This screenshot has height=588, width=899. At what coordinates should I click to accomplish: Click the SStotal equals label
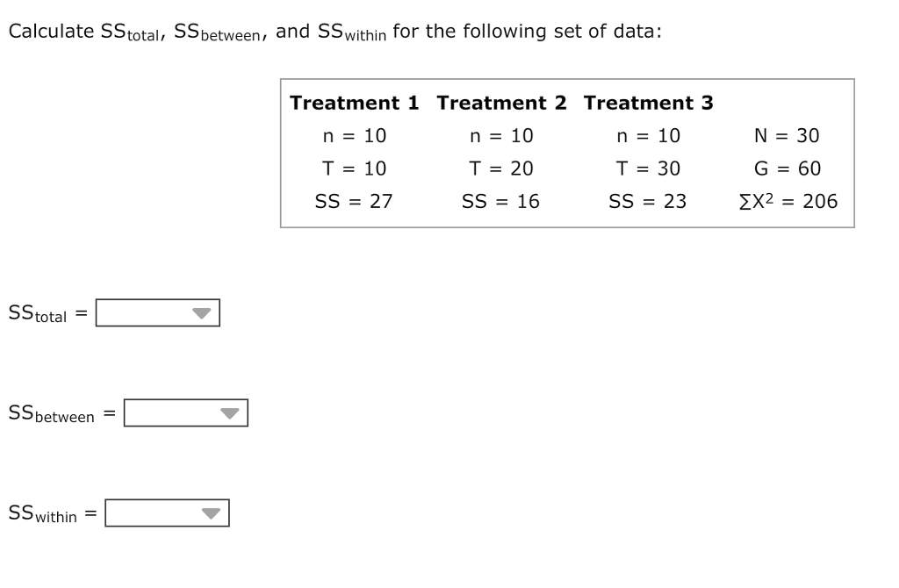(46, 312)
